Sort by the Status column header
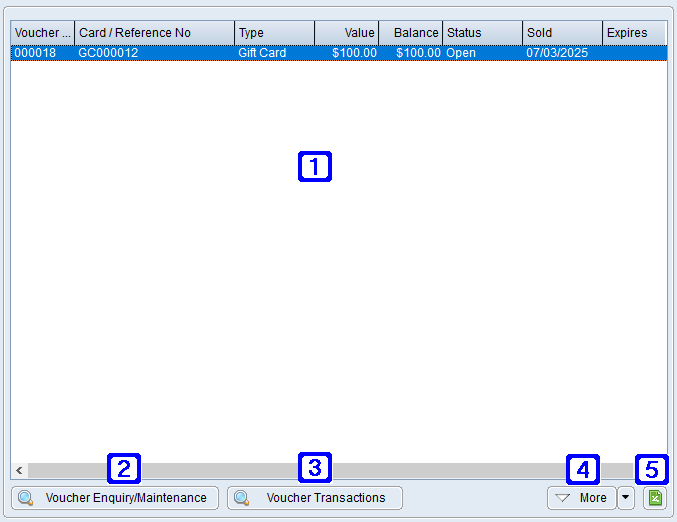The width and height of the screenshot is (677, 522). pyautogui.click(x=482, y=33)
